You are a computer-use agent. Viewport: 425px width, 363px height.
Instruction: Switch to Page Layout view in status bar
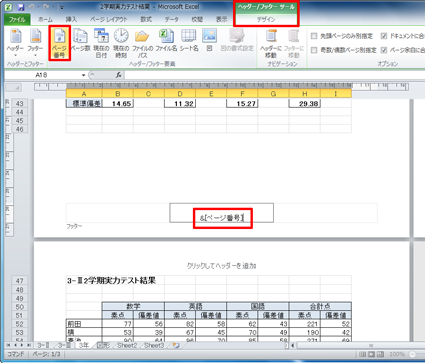point(371,354)
